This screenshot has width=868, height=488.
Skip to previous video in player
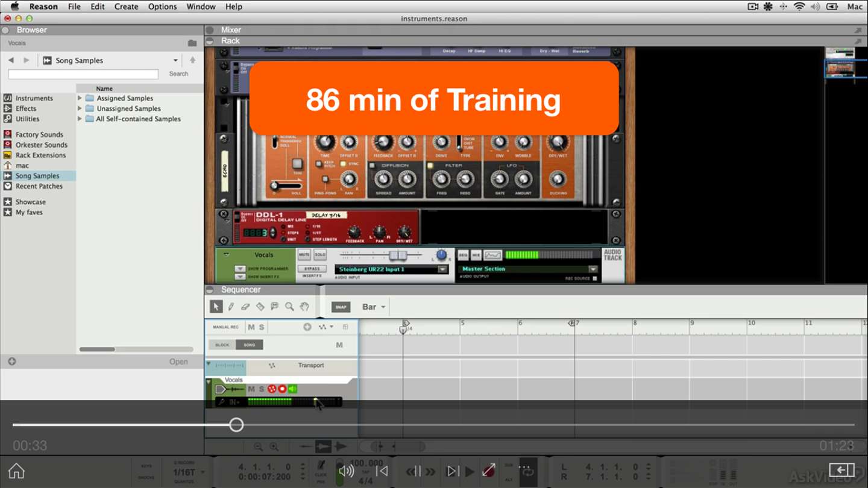coord(382,471)
